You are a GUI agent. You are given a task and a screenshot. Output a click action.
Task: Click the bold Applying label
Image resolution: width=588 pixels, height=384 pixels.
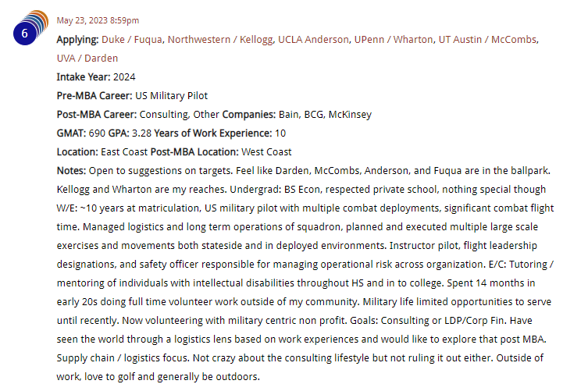(77, 40)
